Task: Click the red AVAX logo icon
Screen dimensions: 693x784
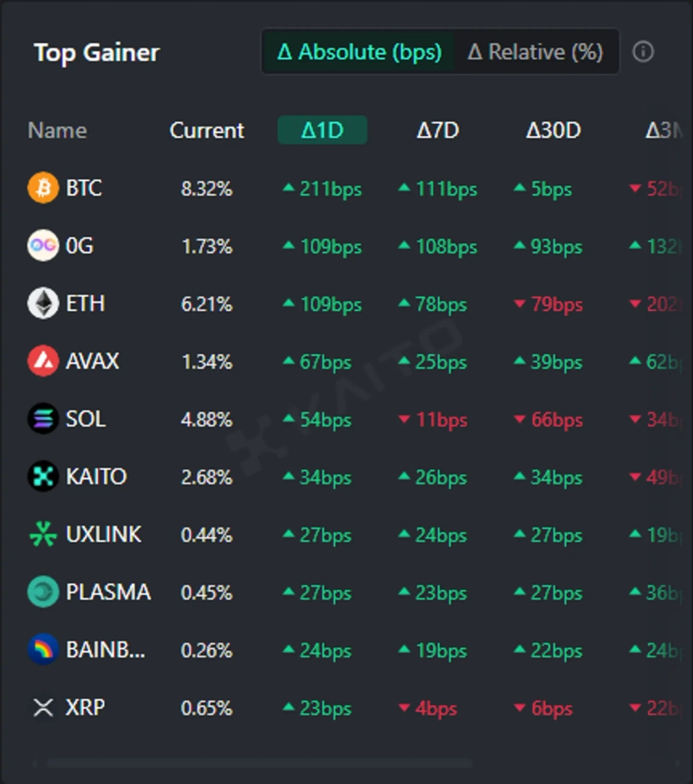Action: (x=42, y=361)
